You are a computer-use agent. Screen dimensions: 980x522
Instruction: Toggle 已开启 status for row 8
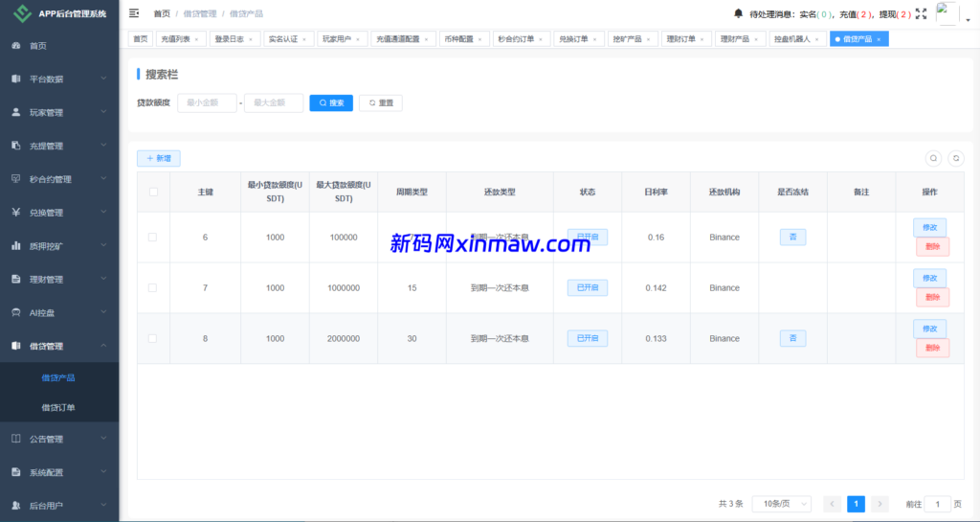click(588, 338)
